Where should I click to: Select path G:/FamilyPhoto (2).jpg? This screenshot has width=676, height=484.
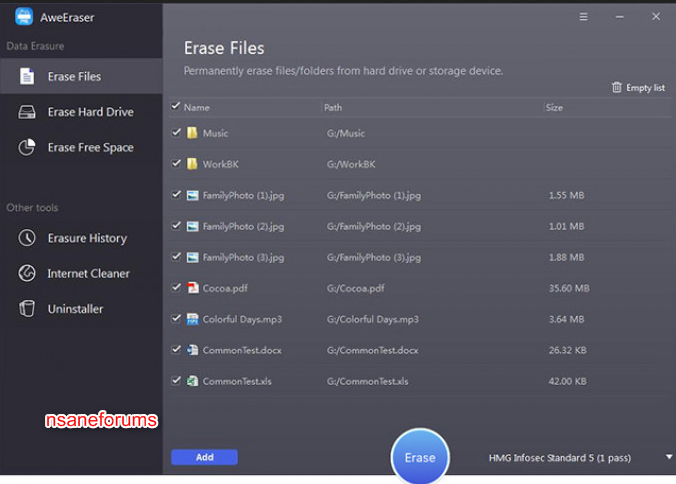pyautogui.click(x=374, y=226)
